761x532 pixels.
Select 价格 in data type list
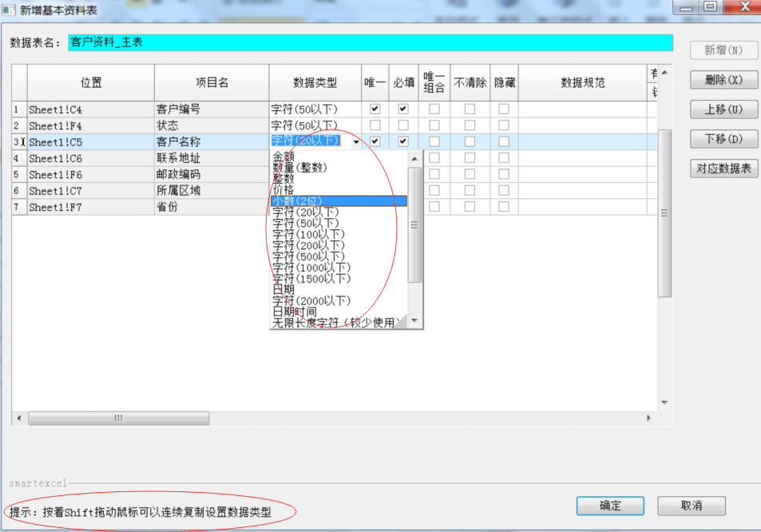[339, 190]
